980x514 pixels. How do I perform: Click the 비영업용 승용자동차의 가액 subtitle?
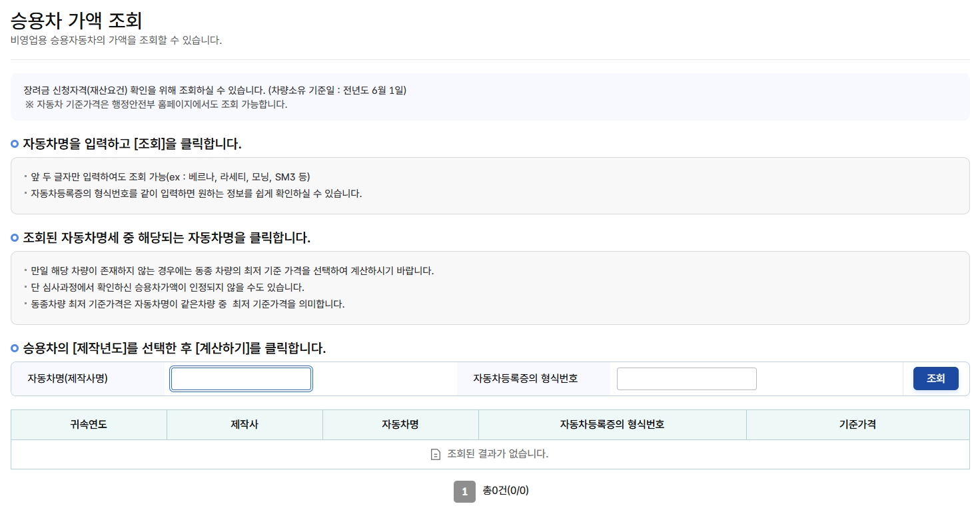click(x=116, y=40)
